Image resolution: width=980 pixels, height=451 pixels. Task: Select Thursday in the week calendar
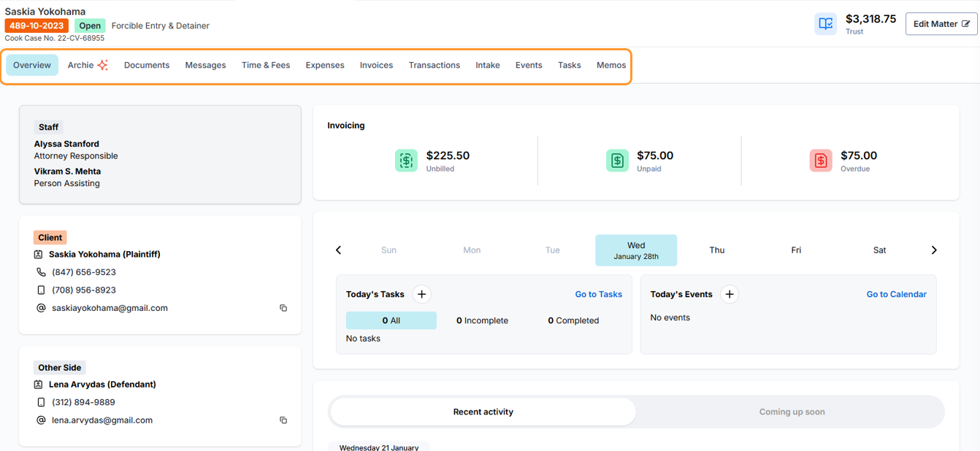coord(717,250)
